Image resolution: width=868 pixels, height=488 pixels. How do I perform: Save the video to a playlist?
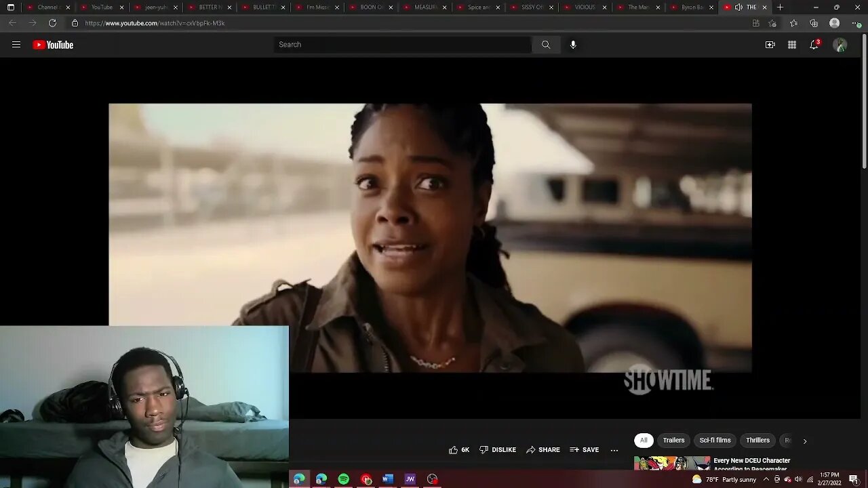pos(585,450)
